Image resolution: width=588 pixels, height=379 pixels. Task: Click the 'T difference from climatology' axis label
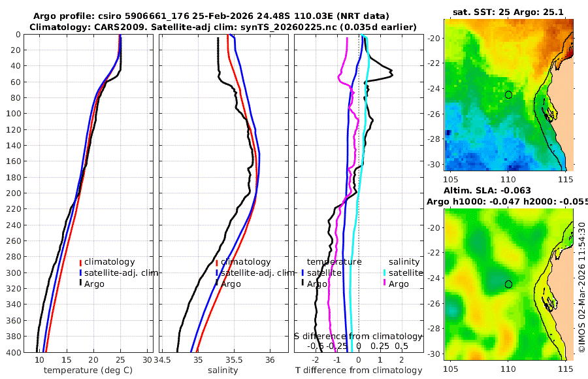pyautogui.click(x=359, y=371)
